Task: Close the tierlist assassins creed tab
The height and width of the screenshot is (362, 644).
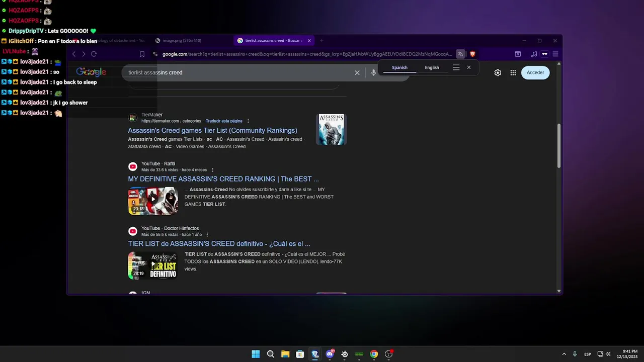Action: [x=309, y=41]
